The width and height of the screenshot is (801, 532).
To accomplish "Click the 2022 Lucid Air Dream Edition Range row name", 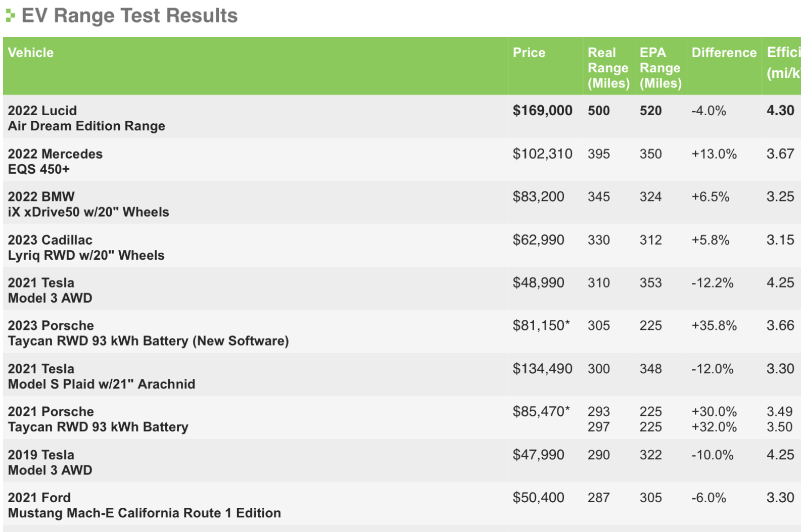I will pos(86,118).
